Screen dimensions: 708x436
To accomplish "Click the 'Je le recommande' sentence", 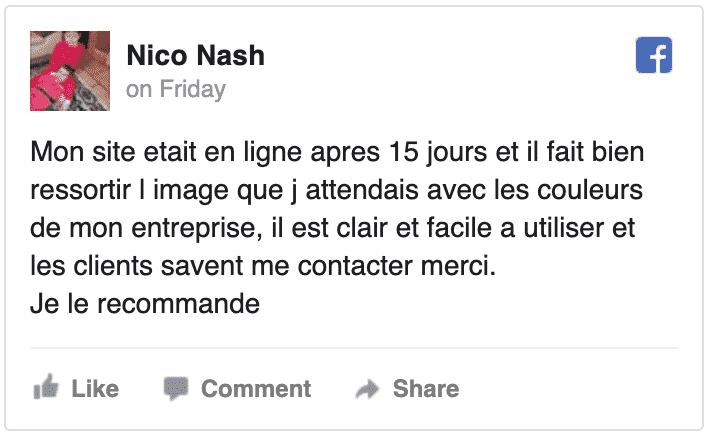I will coord(145,303).
